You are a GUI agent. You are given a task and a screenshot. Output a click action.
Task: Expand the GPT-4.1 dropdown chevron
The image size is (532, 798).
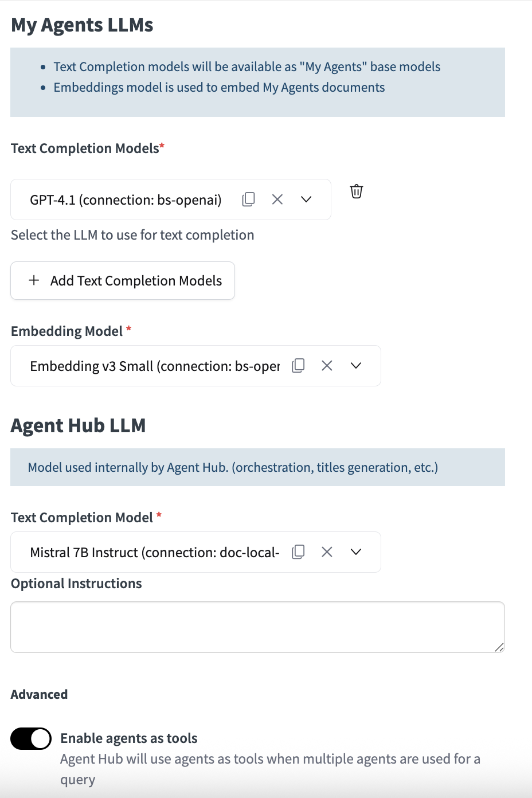tap(306, 199)
